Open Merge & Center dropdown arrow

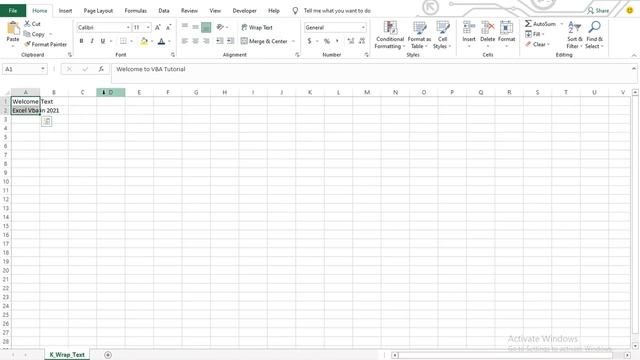coord(293,41)
